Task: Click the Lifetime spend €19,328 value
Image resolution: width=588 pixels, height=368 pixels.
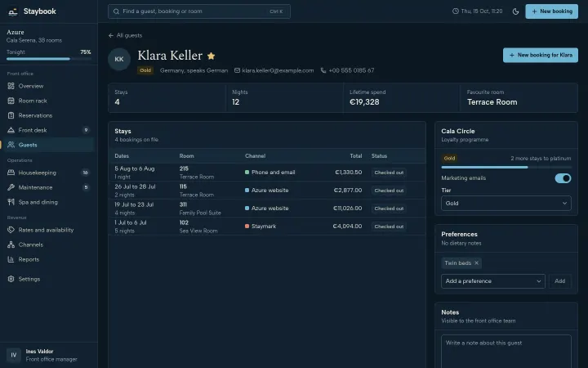Action: point(364,102)
